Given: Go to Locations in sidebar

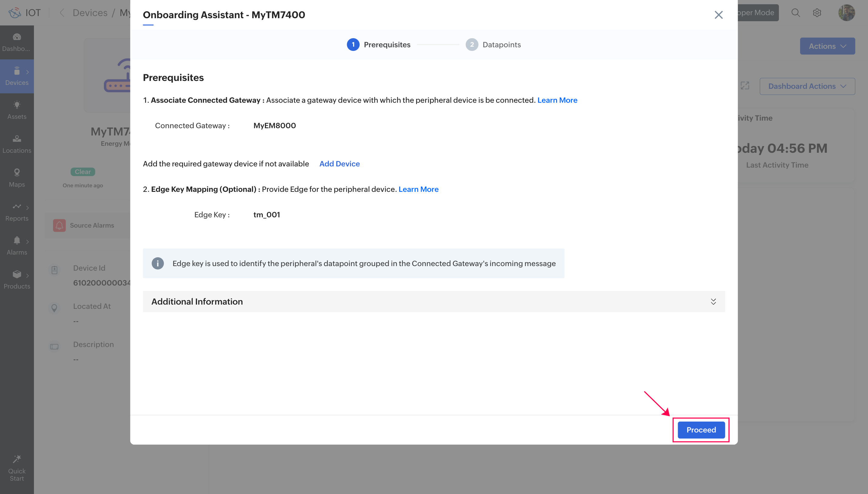Looking at the screenshot, I should click(x=17, y=144).
